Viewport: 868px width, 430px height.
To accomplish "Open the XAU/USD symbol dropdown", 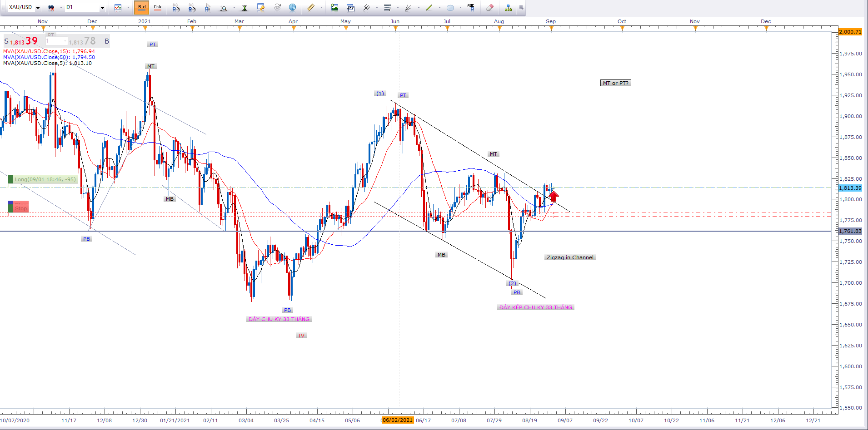I will pos(38,8).
